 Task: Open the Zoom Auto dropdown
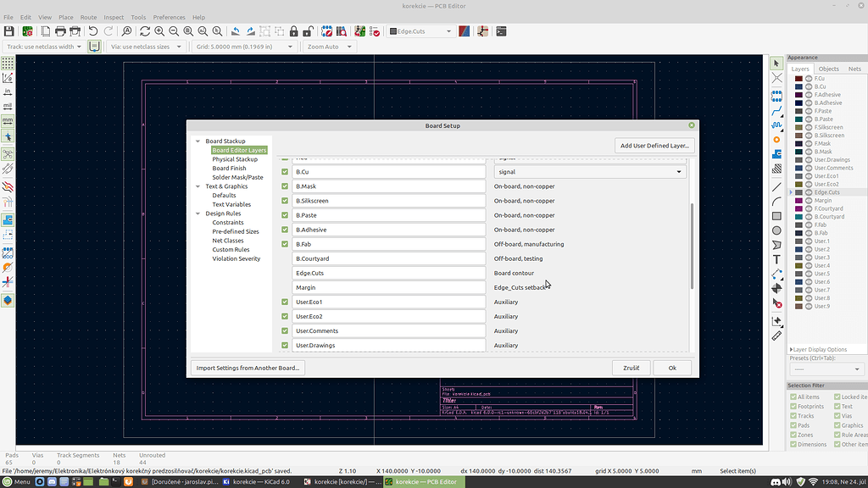click(x=330, y=47)
